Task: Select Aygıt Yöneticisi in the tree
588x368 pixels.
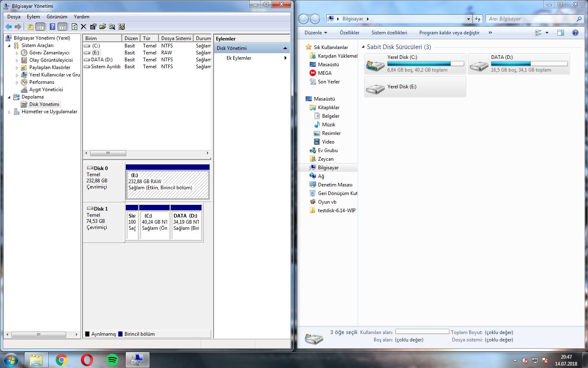Action: tap(46, 90)
